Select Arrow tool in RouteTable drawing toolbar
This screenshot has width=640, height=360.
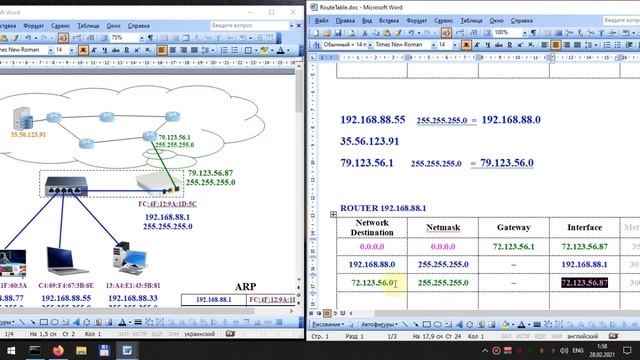(416, 324)
